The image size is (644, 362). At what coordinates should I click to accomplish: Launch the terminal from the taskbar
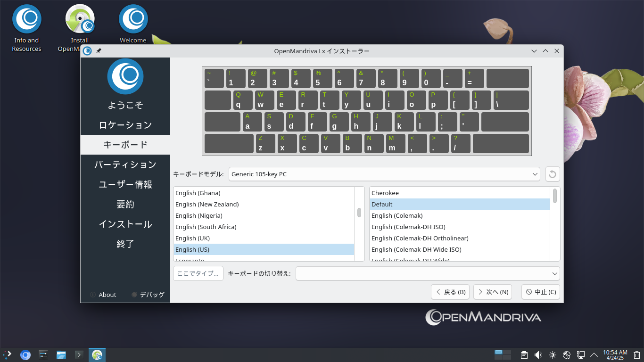(79, 355)
